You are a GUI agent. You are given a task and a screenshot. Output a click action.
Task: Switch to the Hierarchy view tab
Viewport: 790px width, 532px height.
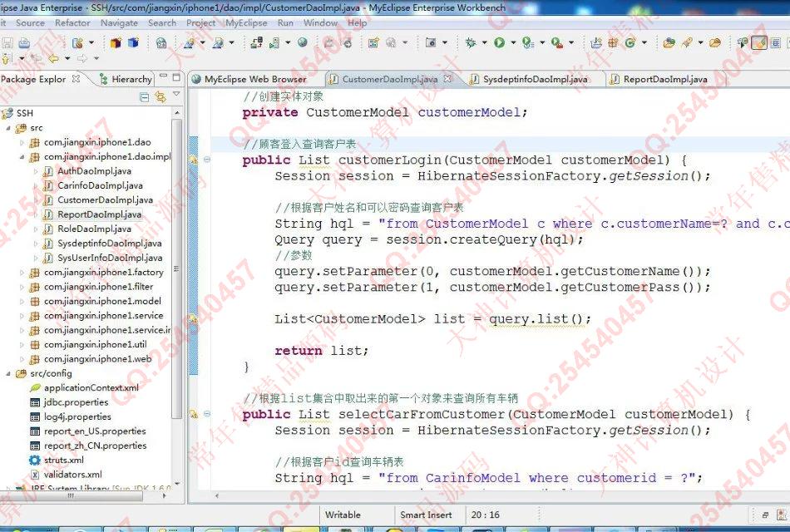coord(126,79)
